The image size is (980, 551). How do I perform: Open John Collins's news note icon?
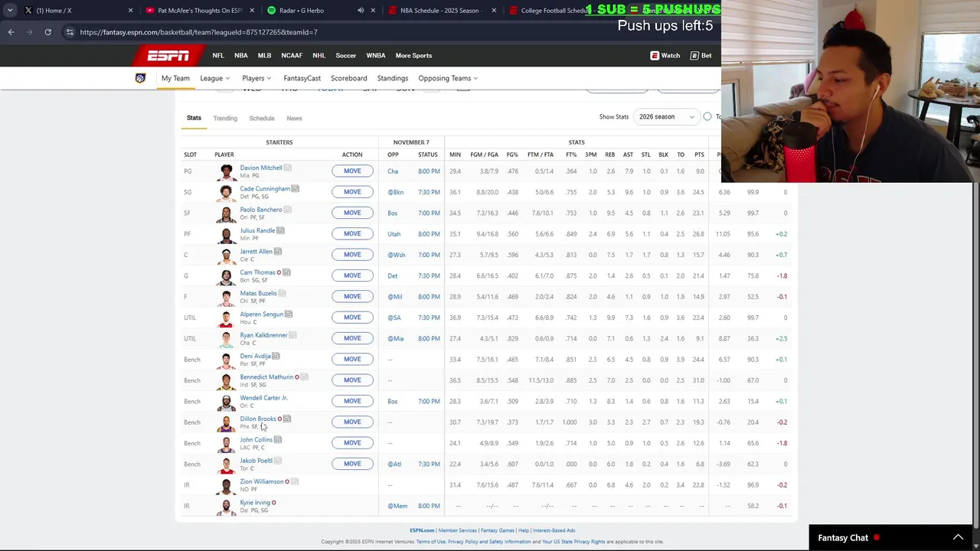click(x=278, y=440)
